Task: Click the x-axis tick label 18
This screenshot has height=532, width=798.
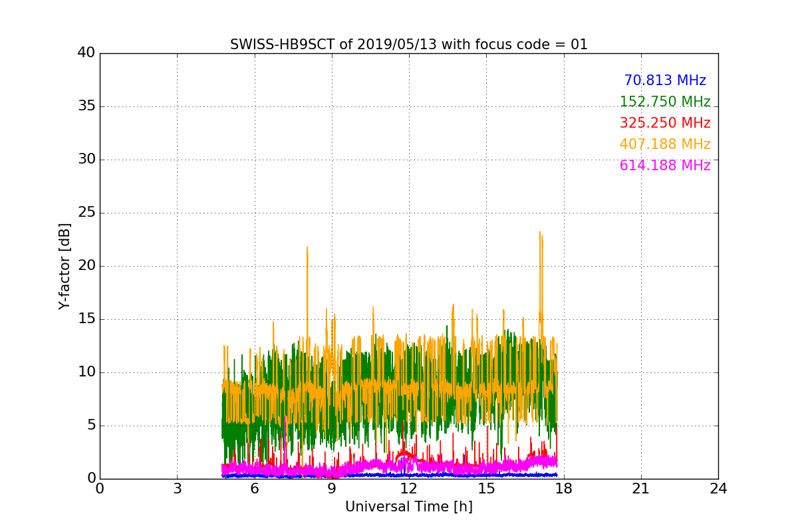Action: tap(564, 489)
